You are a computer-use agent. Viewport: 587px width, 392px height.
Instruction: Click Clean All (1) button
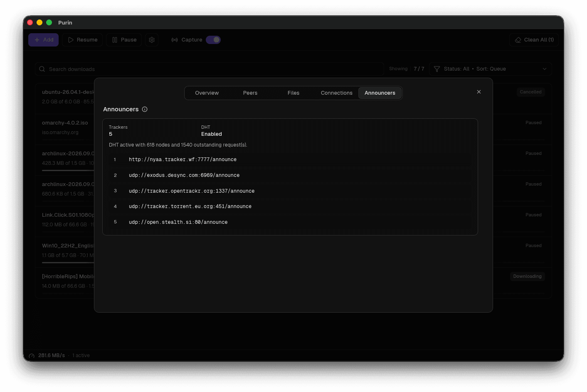click(x=534, y=40)
